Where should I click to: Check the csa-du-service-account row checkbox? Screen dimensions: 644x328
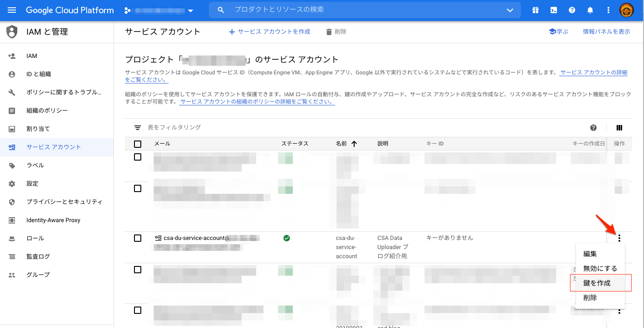click(x=138, y=238)
